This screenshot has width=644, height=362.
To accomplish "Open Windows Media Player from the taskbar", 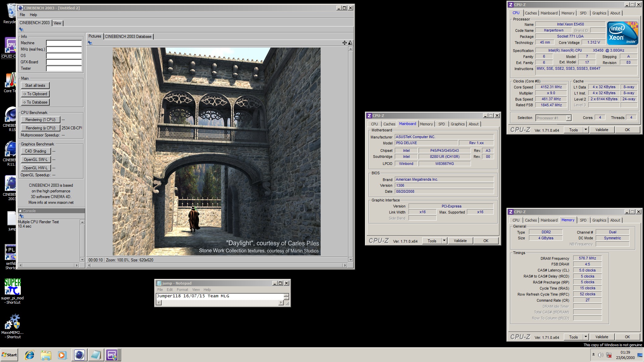I will tap(62, 355).
